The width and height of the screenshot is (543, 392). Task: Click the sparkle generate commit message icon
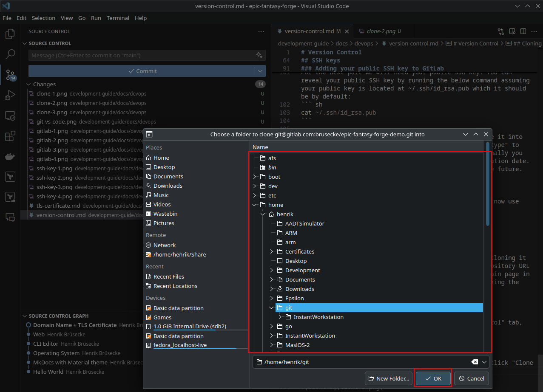(x=259, y=55)
